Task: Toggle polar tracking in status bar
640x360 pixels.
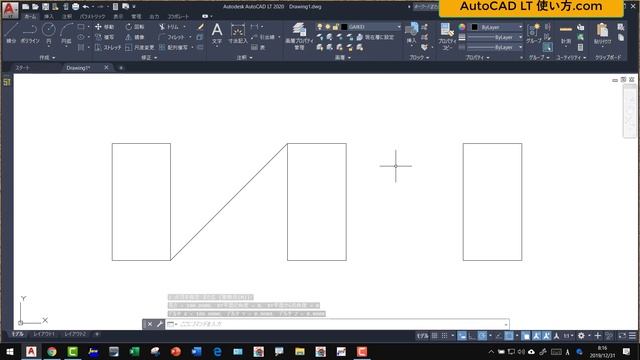Action: click(482, 336)
